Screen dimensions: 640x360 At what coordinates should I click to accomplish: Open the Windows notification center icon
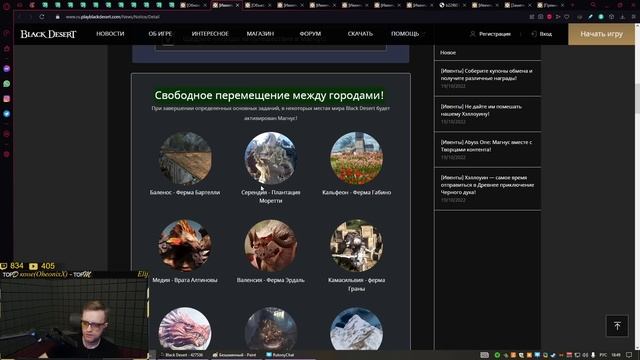point(629,355)
